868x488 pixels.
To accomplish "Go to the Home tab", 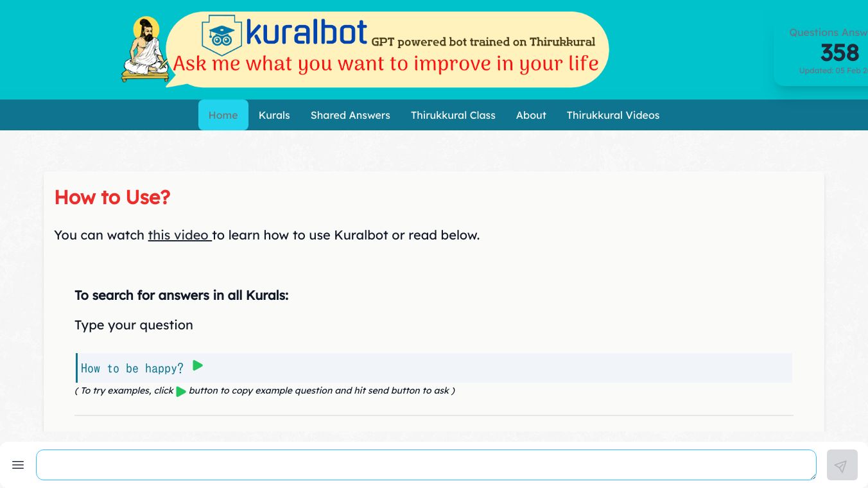I will pyautogui.click(x=223, y=115).
